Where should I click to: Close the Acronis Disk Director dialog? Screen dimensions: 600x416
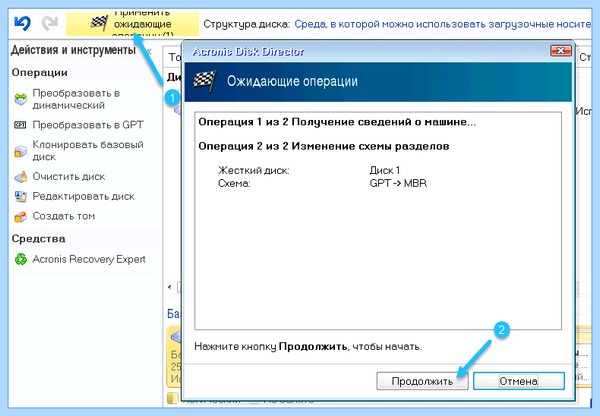[561, 51]
